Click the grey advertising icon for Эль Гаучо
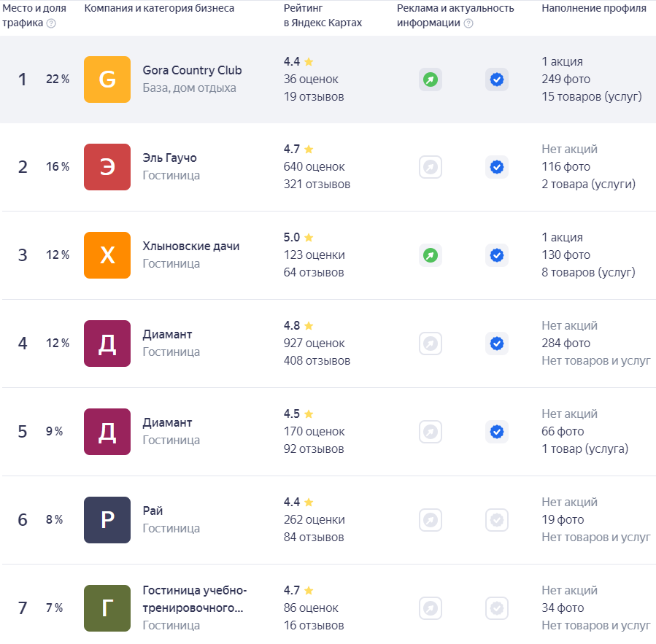 point(430,167)
